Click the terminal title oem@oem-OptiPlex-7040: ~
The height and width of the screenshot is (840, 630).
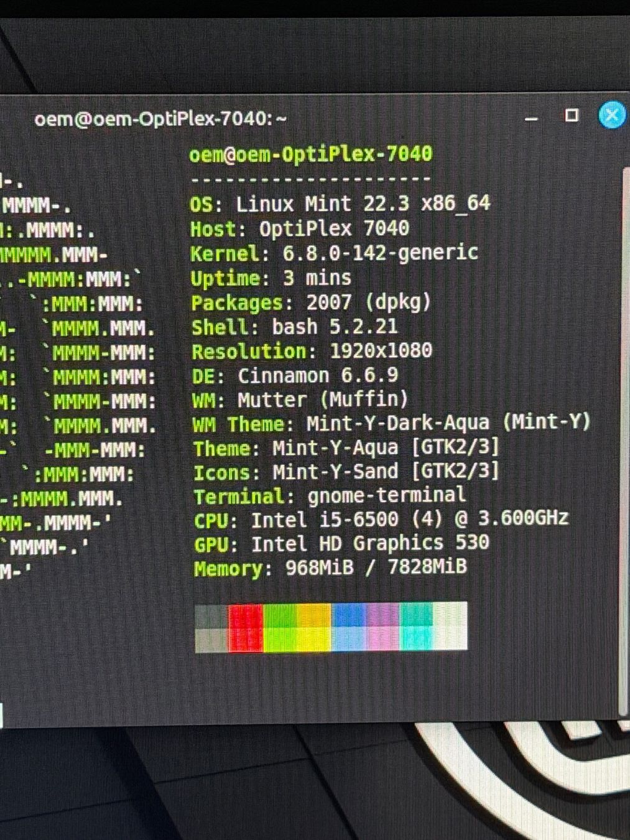tap(160, 118)
